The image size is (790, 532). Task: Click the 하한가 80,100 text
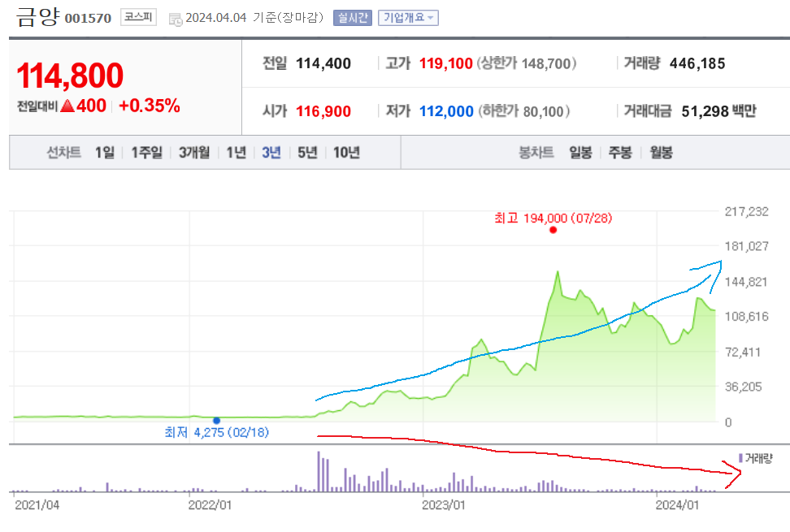524,111
